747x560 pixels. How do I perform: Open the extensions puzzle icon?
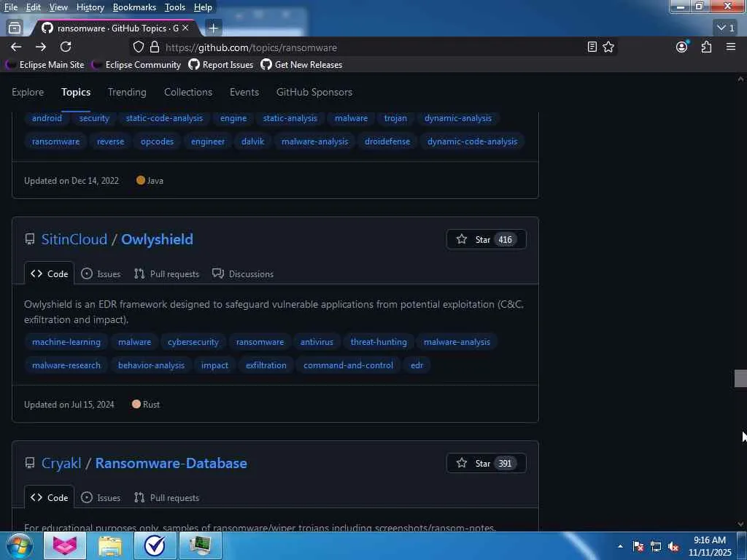coord(706,47)
